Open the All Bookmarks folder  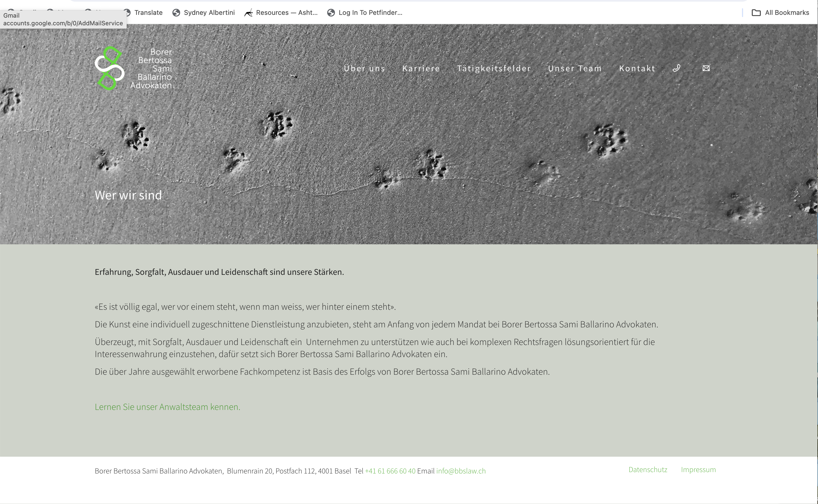coord(780,13)
